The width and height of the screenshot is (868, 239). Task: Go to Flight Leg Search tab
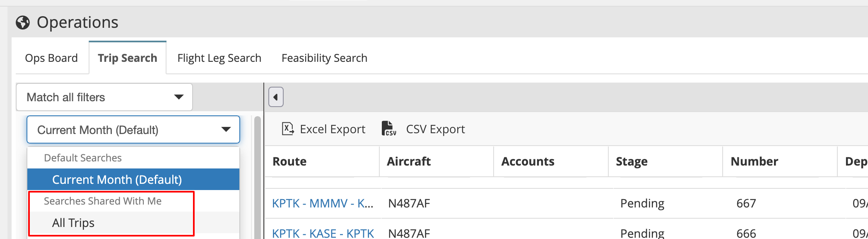pyautogui.click(x=219, y=58)
